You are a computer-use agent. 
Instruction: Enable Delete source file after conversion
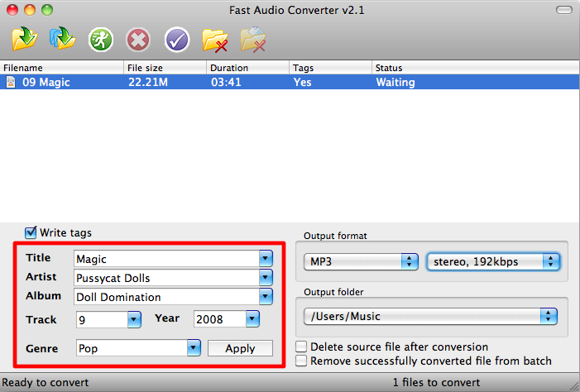tap(301, 347)
